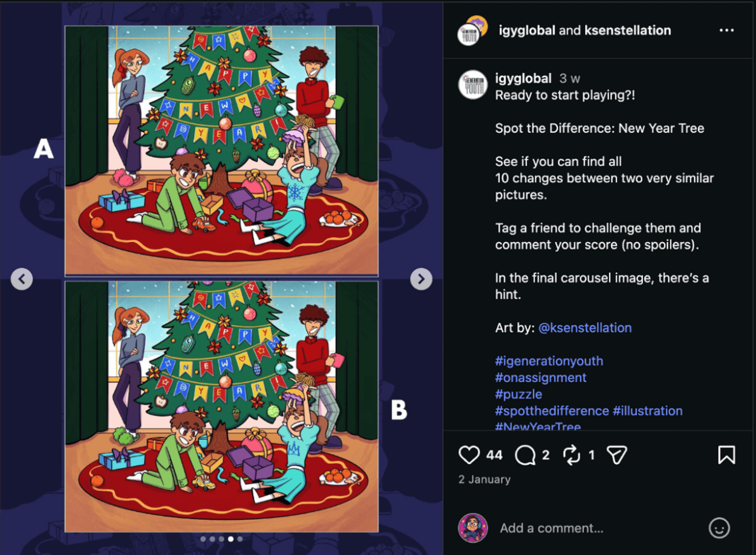Repost using the circular arrows icon
The image size is (756, 555).
[x=571, y=455]
